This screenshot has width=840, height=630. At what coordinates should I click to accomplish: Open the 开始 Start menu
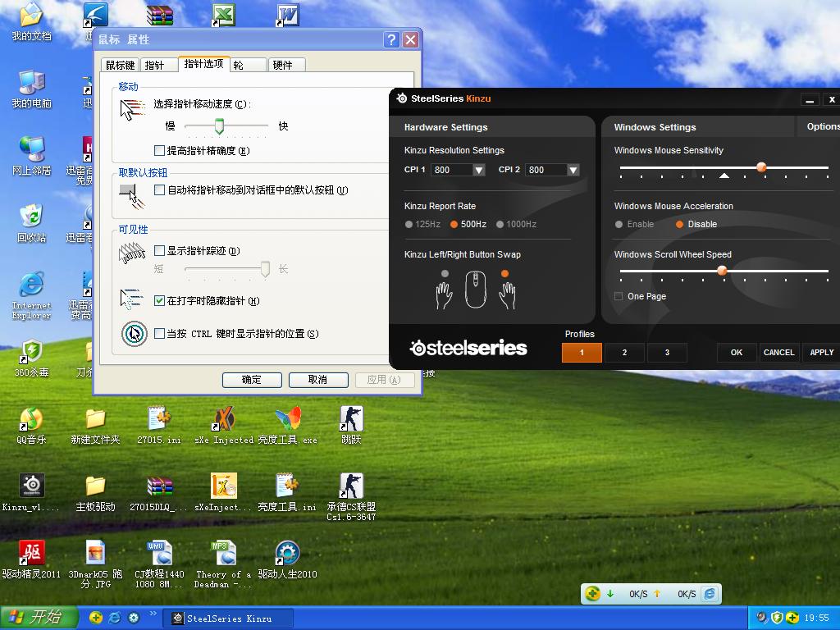39,618
